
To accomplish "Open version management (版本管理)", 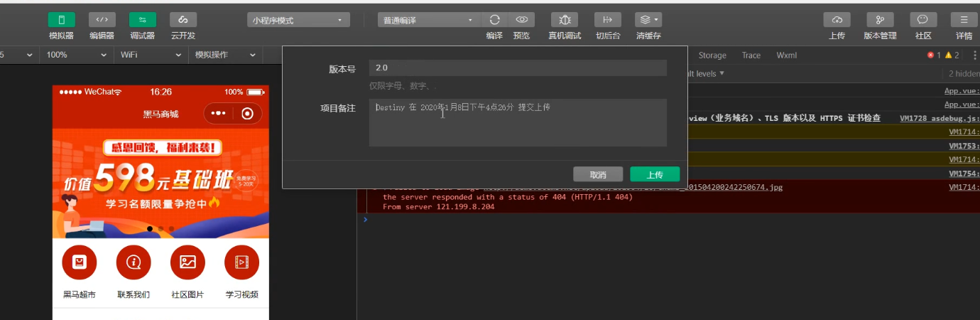I will tap(880, 20).
